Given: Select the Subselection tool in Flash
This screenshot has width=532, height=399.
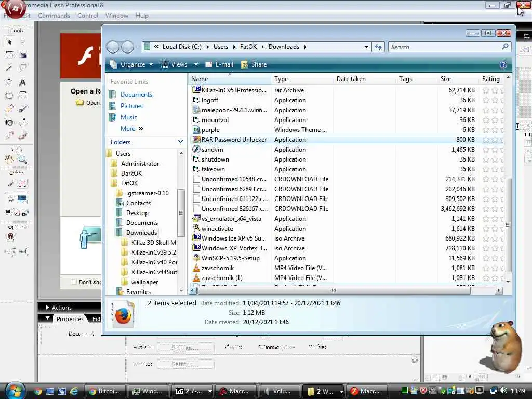Looking at the screenshot, I should (x=22, y=42).
